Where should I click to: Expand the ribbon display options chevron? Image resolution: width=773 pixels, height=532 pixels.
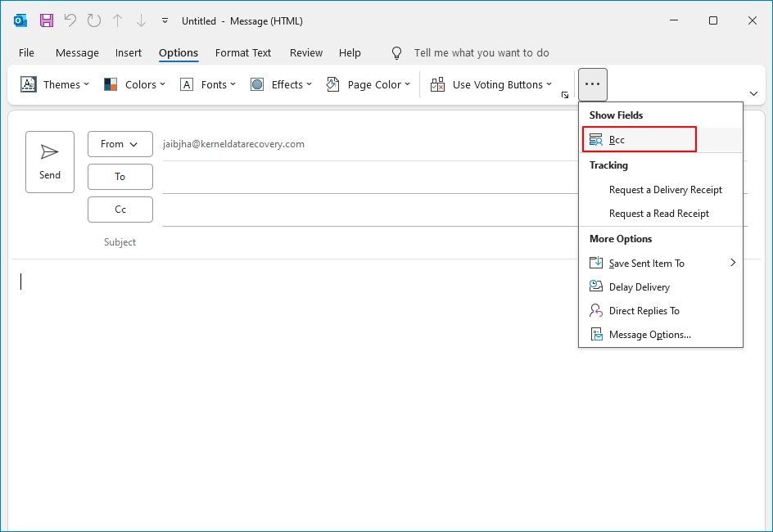753,93
